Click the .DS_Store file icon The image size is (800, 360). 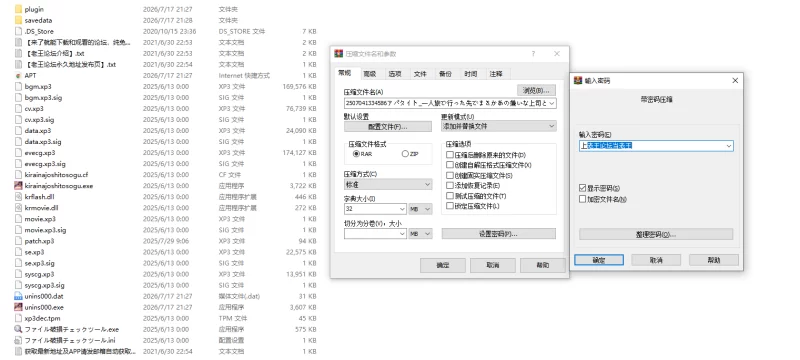(18, 31)
